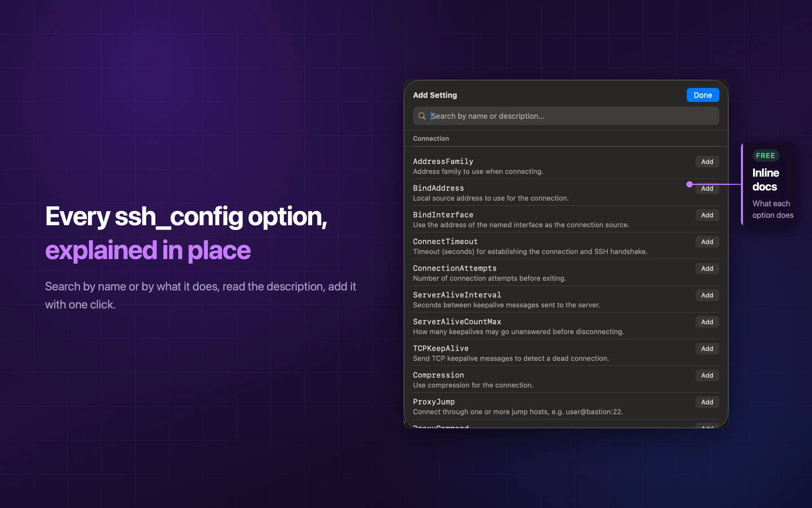
Task: Click 'Send TCP keepalive messages' description
Action: coord(511,358)
